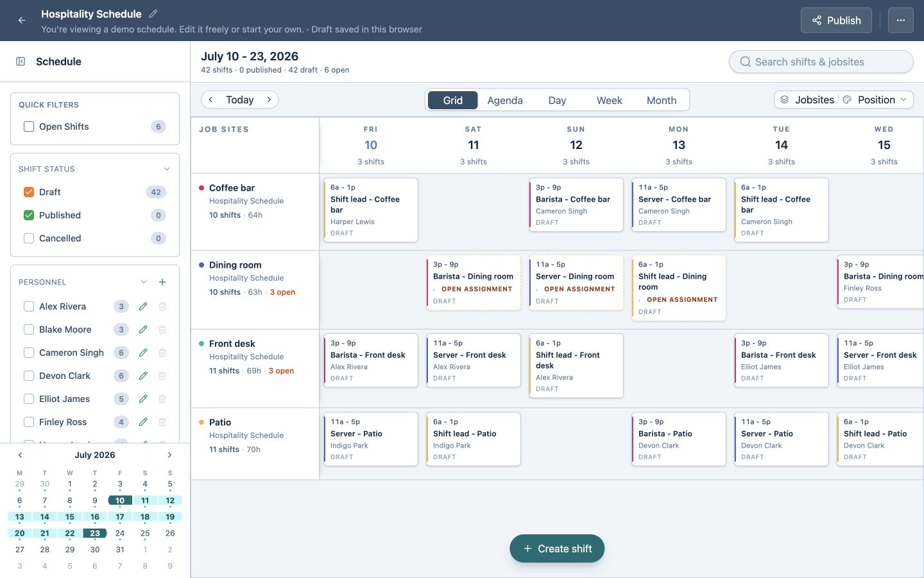
Task: Switch to the Grid view tab
Action: [x=452, y=100]
